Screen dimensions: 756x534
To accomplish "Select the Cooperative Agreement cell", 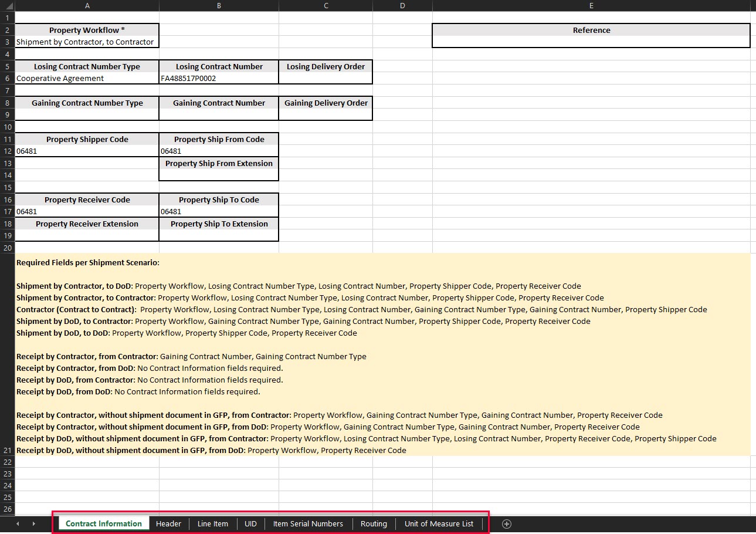I will (87, 79).
